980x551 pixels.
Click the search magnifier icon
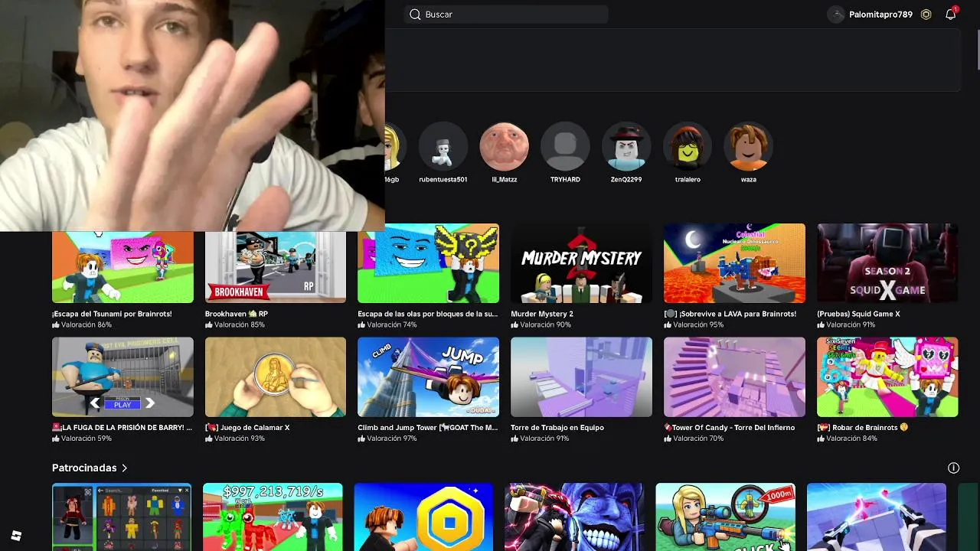[x=415, y=15]
